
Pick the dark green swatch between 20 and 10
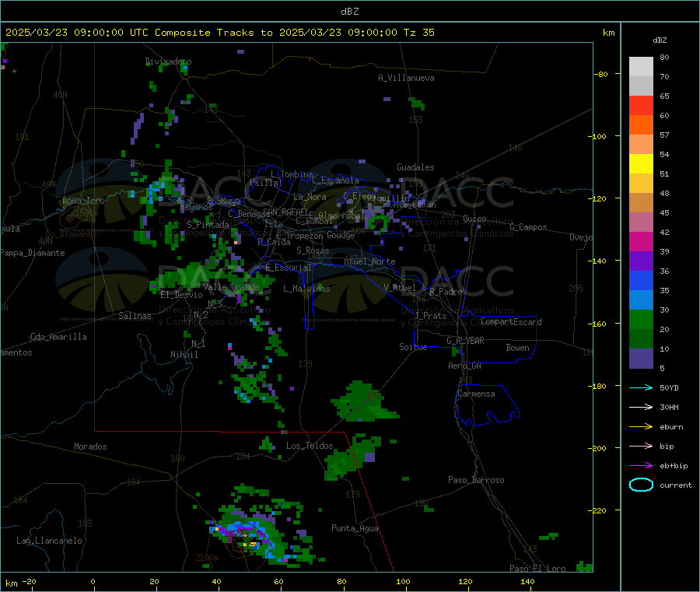click(641, 339)
